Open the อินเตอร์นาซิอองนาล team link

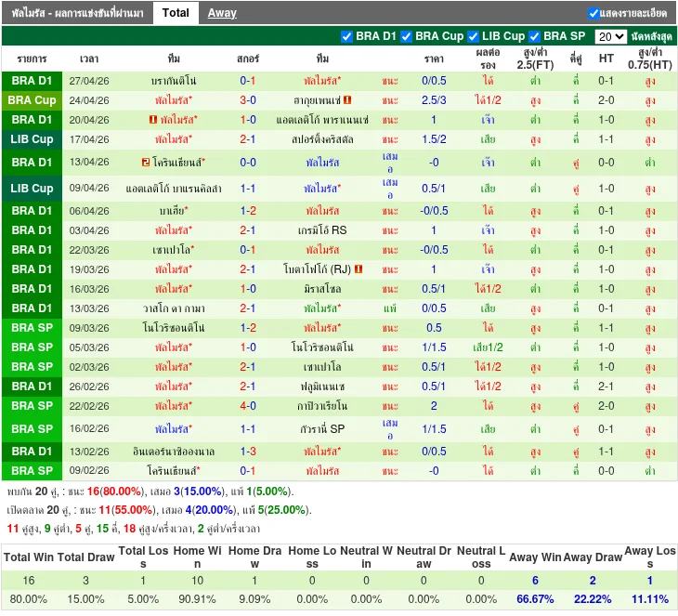174,452
